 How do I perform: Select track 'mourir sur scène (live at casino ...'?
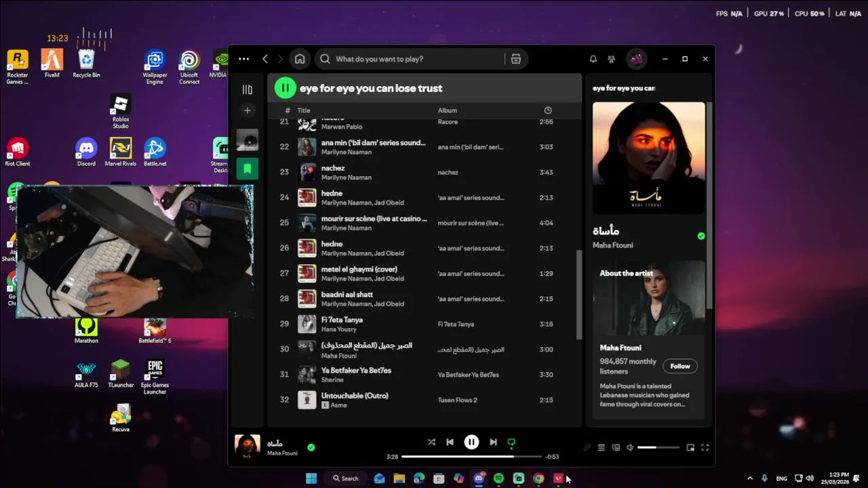[425, 223]
